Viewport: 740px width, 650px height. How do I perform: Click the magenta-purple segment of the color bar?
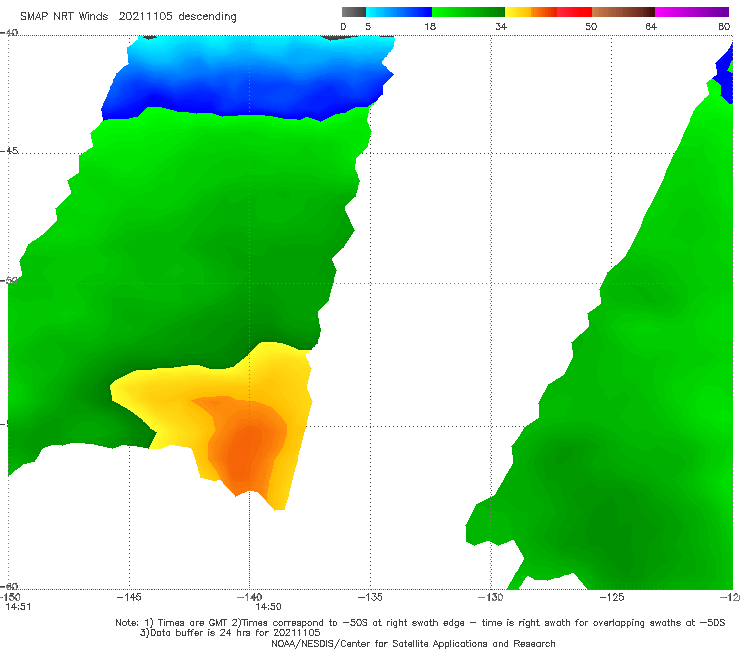pos(692,12)
